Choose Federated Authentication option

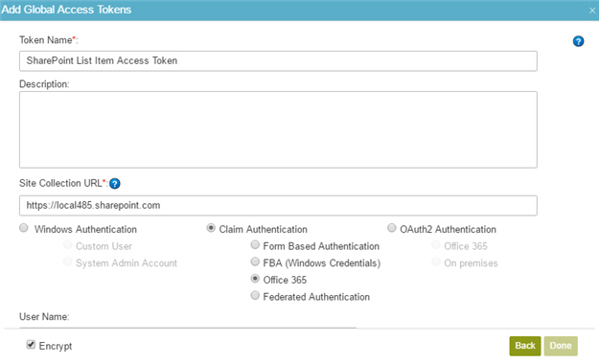click(x=255, y=295)
